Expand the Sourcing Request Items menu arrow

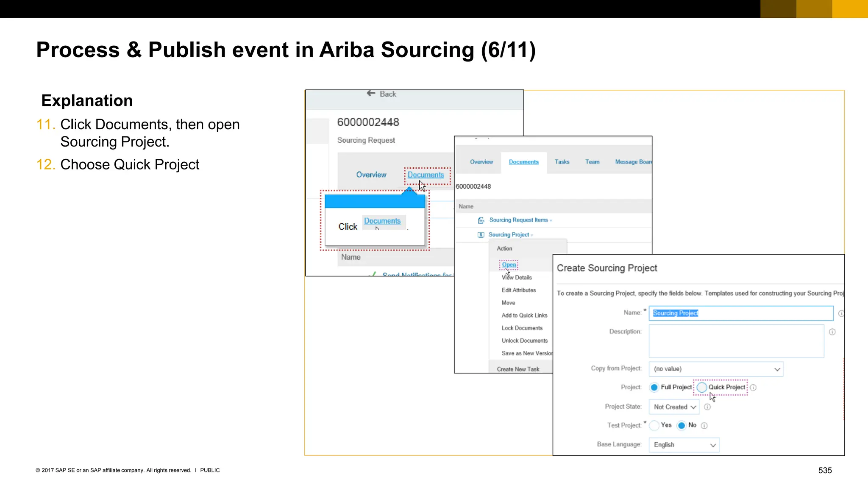551,221
